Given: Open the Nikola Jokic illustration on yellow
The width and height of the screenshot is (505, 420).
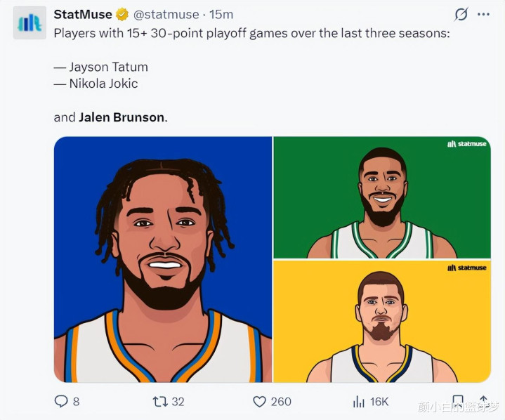Looking at the screenshot, I should (382, 322).
